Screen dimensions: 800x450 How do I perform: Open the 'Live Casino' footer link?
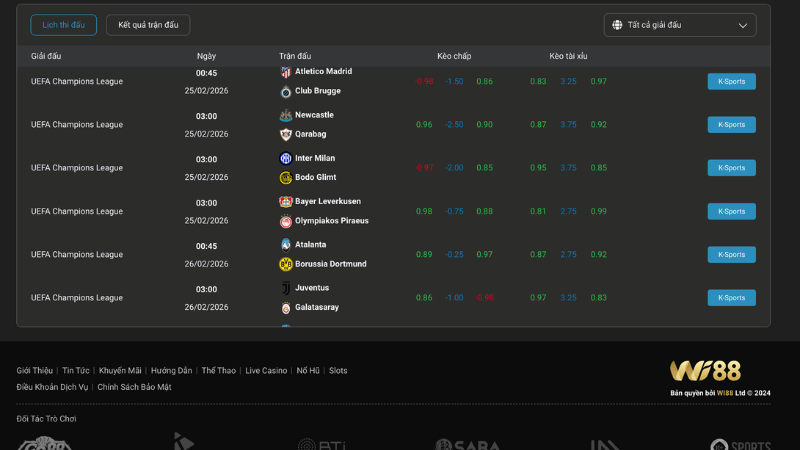point(266,370)
